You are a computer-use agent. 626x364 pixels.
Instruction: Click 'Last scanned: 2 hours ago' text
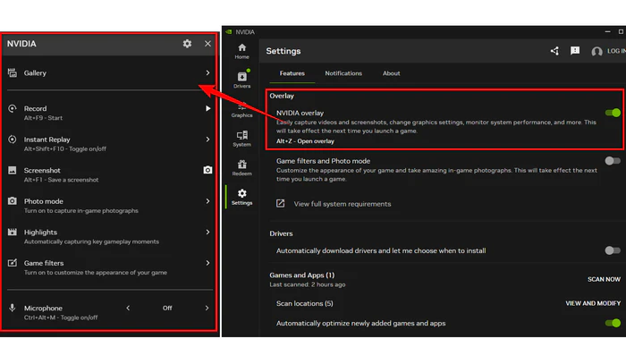click(308, 284)
